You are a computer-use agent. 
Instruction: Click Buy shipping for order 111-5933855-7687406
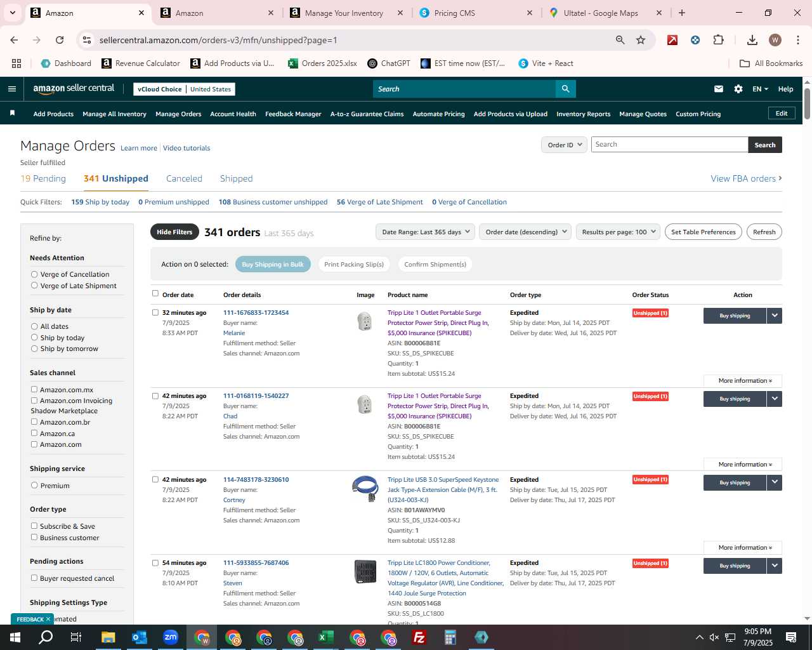[735, 566]
